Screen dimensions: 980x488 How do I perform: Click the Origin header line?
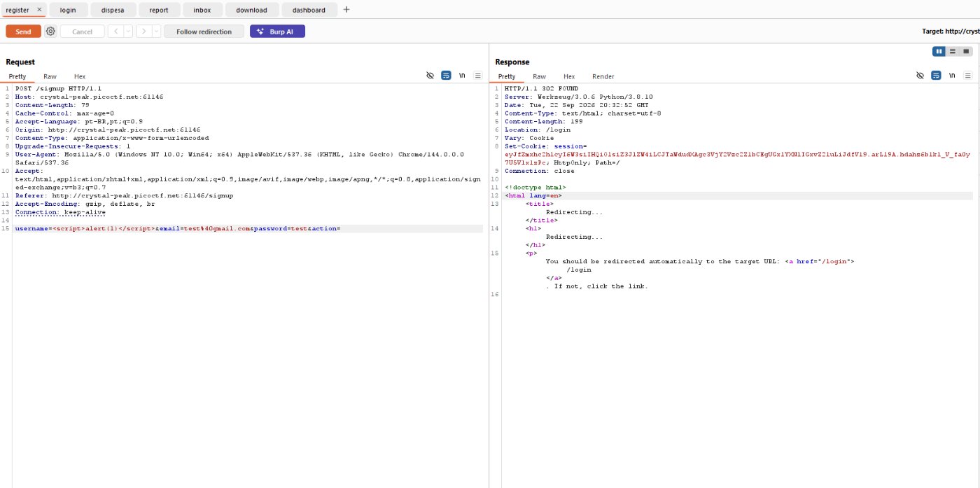point(107,130)
